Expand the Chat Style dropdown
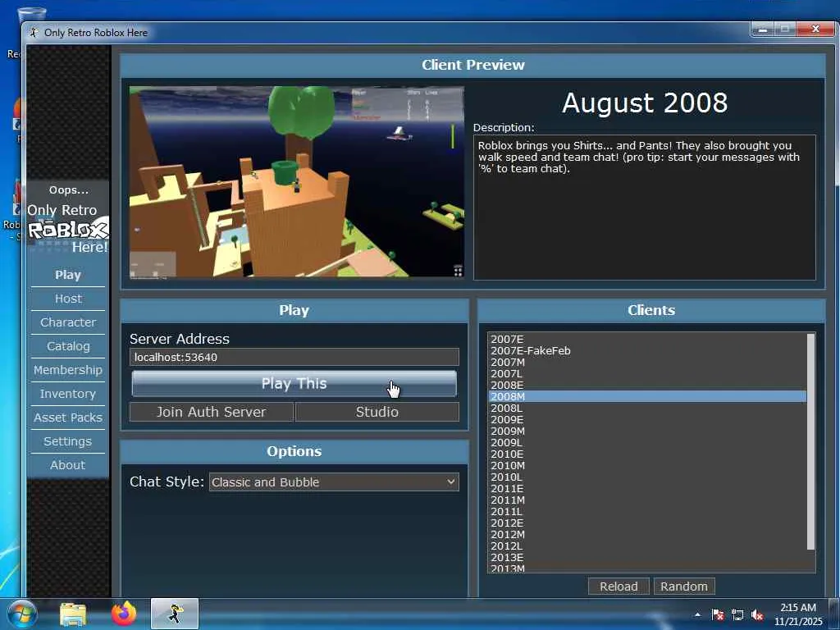This screenshot has width=840, height=630. pyautogui.click(x=334, y=482)
